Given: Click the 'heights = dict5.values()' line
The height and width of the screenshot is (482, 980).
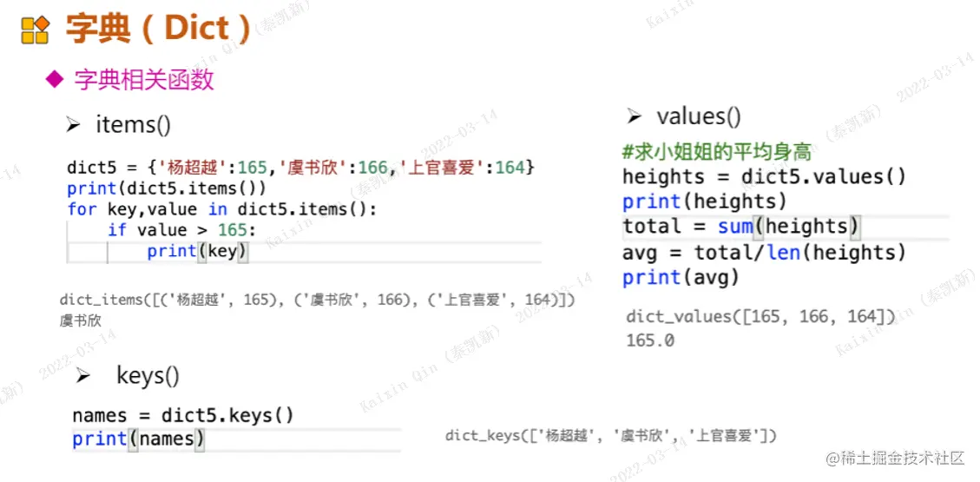Looking at the screenshot, I should tap(764, 177).
